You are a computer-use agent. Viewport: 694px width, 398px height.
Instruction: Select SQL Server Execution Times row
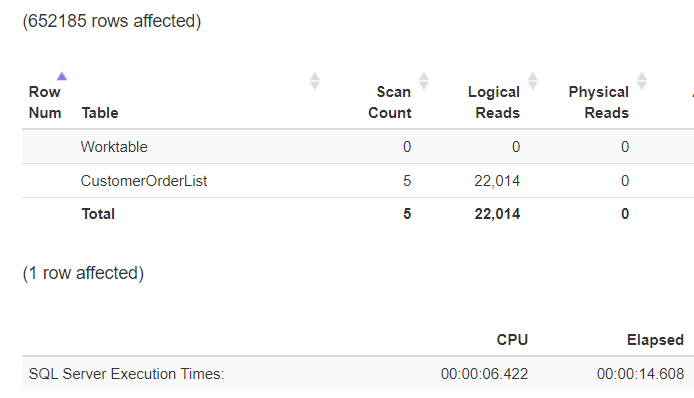coord(358,374)
